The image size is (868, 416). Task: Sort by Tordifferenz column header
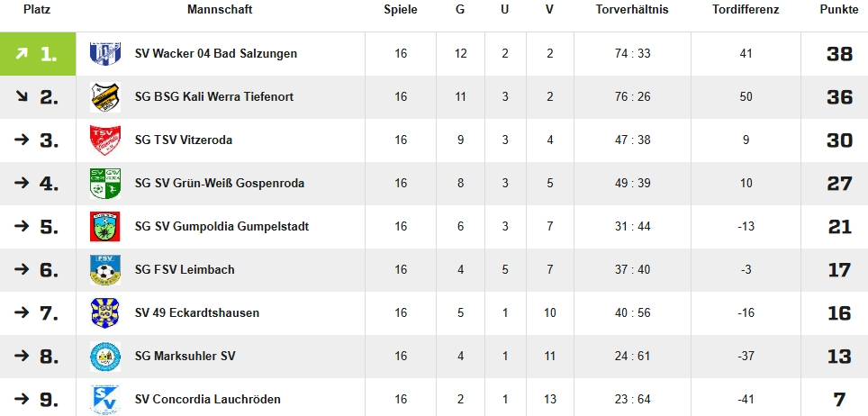point(746,10)
